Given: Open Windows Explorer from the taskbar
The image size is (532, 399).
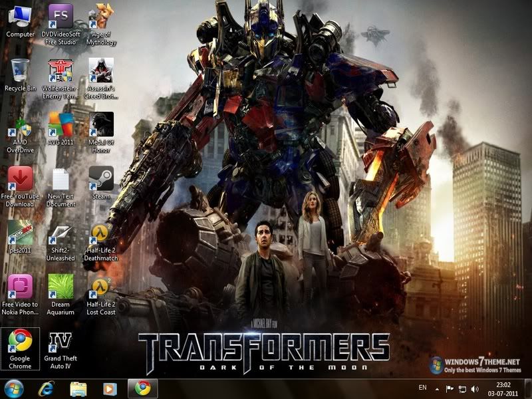Looking at the screenshot, I should click(78, 389).
